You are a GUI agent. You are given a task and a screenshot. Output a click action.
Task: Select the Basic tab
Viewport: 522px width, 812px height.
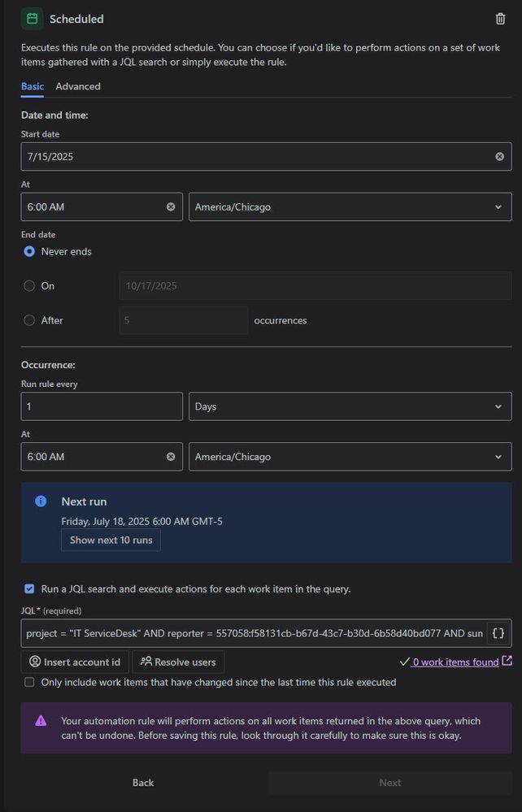(x=32, y=86)
